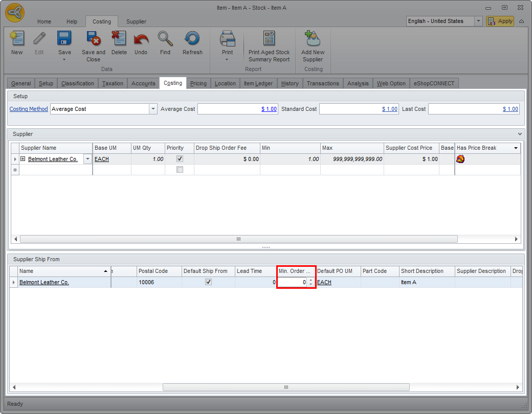Click the Has Price Break row icon
This screenshot has width=532, height=414.
(x=460, y=159)
